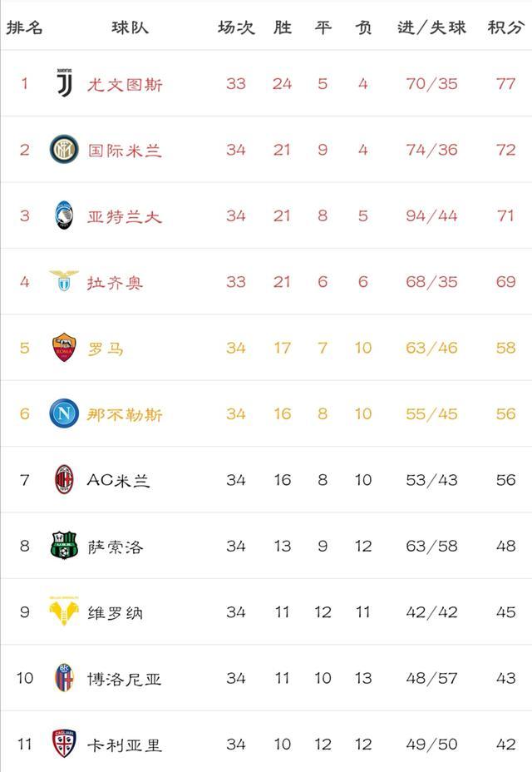Select the Bologna club badge

tap(64, 677)
